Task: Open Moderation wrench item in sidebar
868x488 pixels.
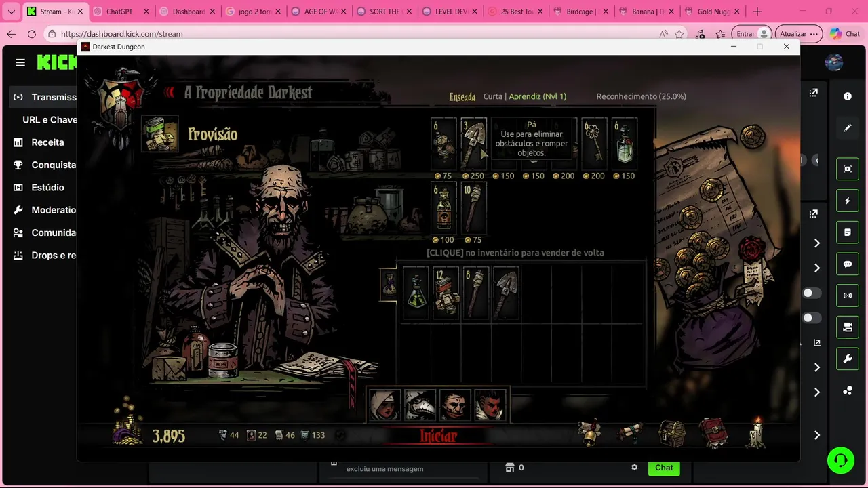Action: [43, 210]
